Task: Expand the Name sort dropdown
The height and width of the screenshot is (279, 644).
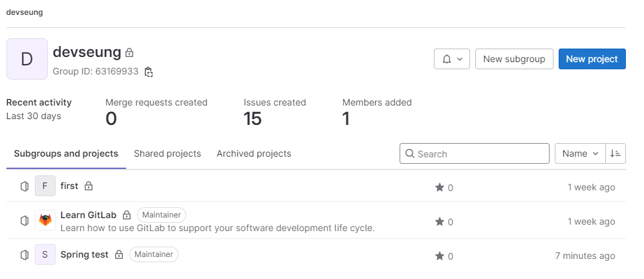Action: 580,153
